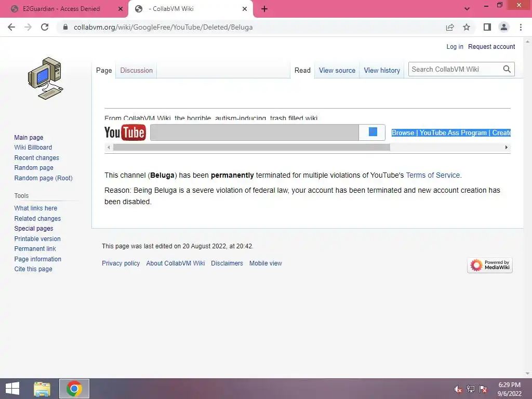532x399 pixels.
Task: Bookmark this page with star icon
Action: [467, 27]
